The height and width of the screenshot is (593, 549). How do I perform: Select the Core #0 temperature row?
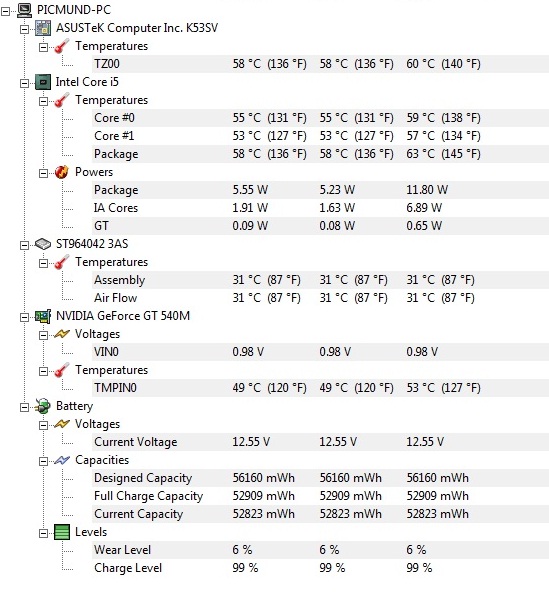320,118
